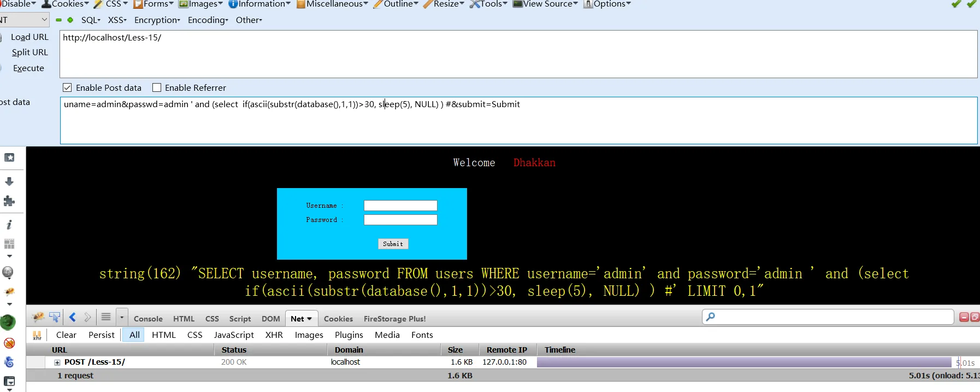The image size is (980, 392).
Task: Open the XSS dropdown in HackBar
Action: tap(117, 20)
